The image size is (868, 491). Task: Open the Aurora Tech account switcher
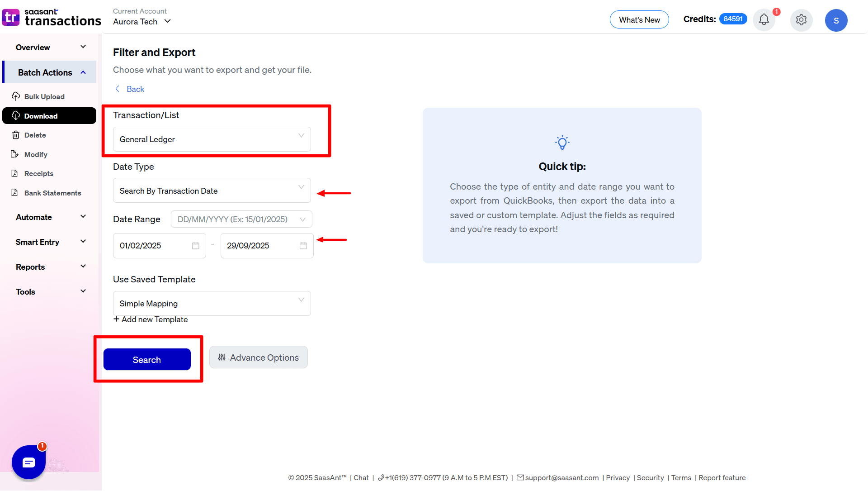[x=142, y=21]
